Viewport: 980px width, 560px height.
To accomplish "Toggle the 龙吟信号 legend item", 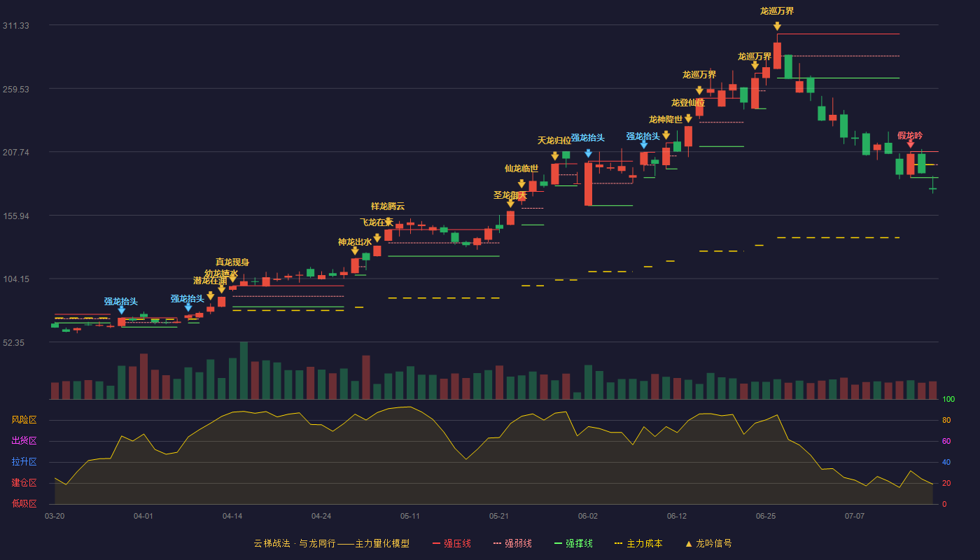I will (708, 543).
